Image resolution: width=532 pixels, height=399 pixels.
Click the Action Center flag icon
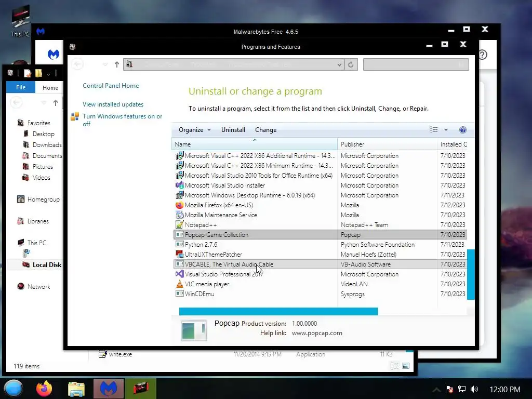[x=449, y=389]
